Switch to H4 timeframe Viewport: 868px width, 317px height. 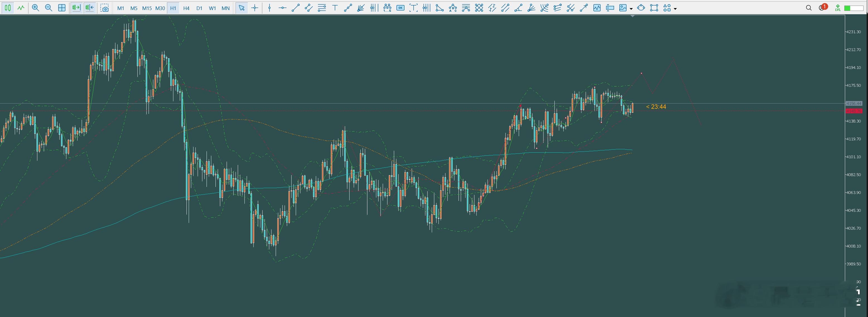[186, 8]
